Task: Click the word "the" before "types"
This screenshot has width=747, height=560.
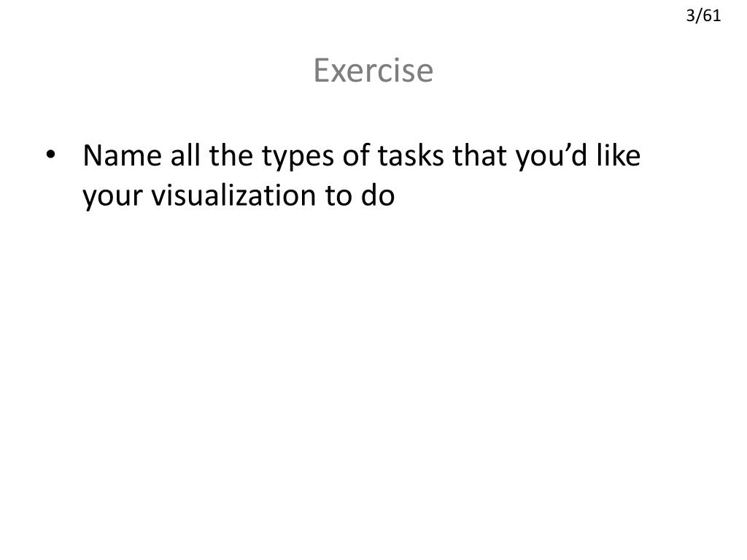Action: [231, 155]
